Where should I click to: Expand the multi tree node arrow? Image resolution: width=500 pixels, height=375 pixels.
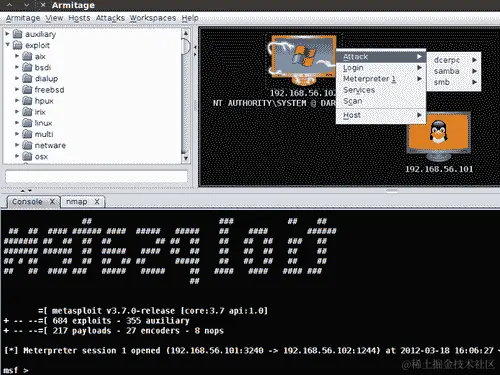click(x=17, y=134)
